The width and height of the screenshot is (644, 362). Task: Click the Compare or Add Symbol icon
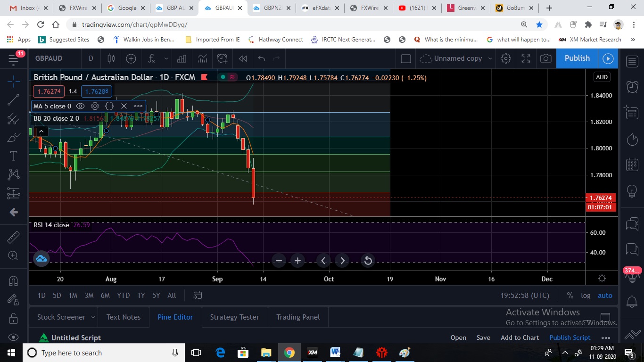coord(131,58)
